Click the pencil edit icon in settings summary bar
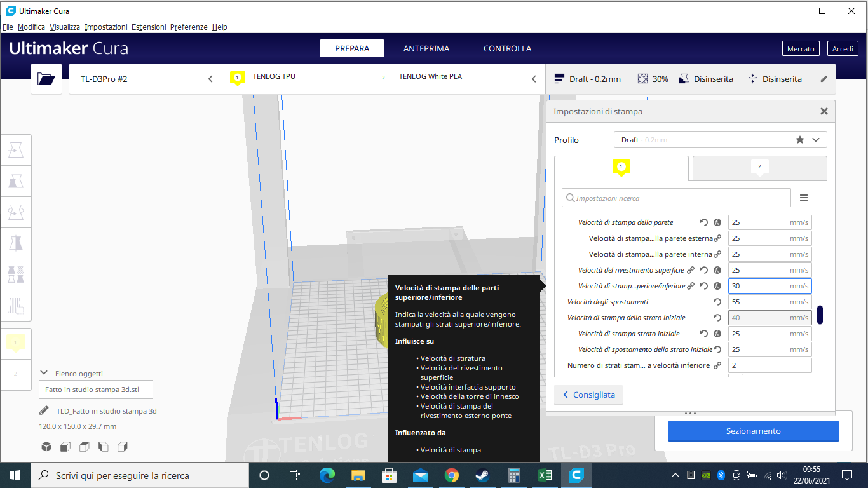The image size is (868, 488). pos(824,79)
